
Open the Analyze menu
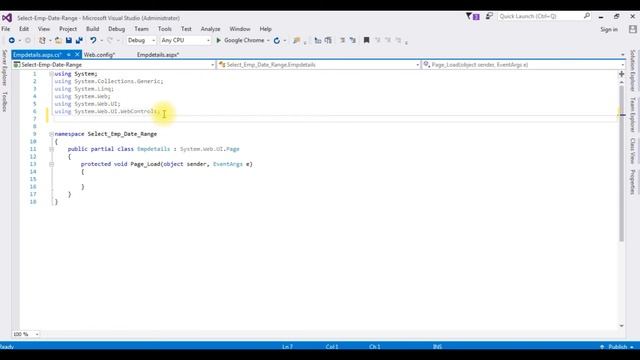pyautogui.click(x=211, y=29)
